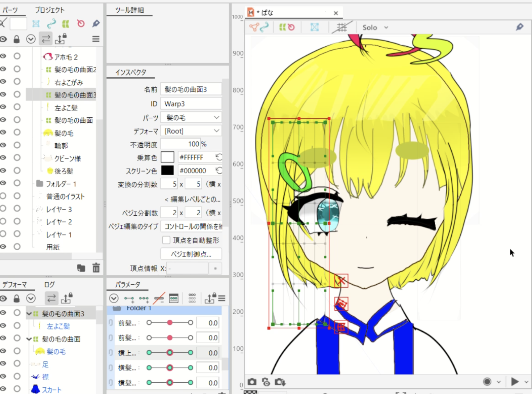532x394 pixels.
Task: Click the lock icon in deformer panel header
Action: pos(17,298)
